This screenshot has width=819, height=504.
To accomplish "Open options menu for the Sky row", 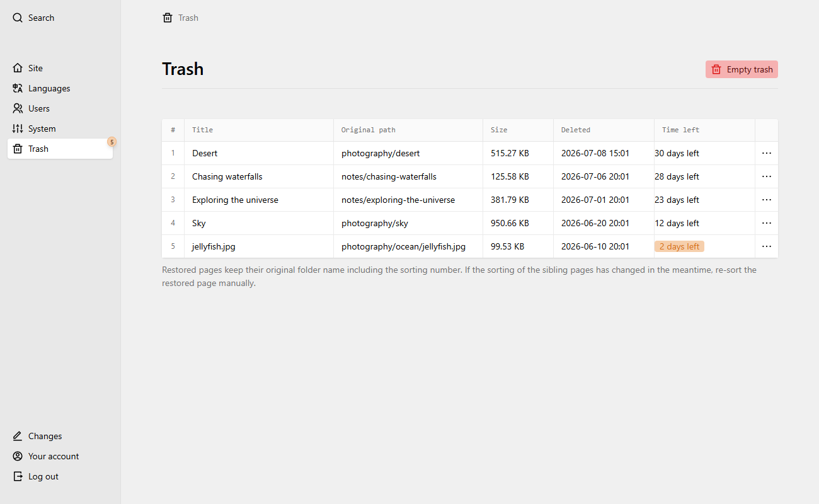I will coord(767,223).
